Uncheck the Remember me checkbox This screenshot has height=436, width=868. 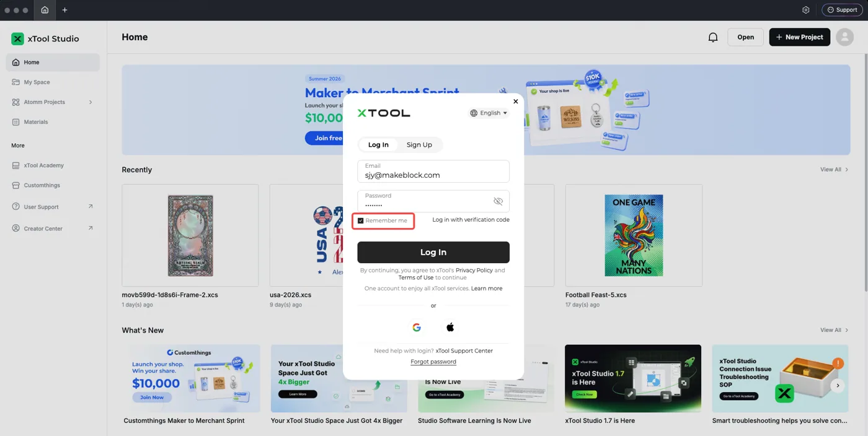[361, 220]
